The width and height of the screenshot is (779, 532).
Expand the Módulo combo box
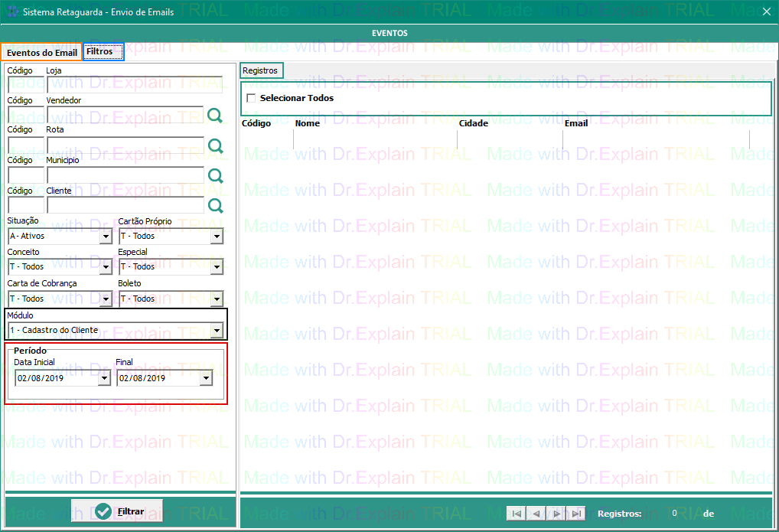pos(217,330)
